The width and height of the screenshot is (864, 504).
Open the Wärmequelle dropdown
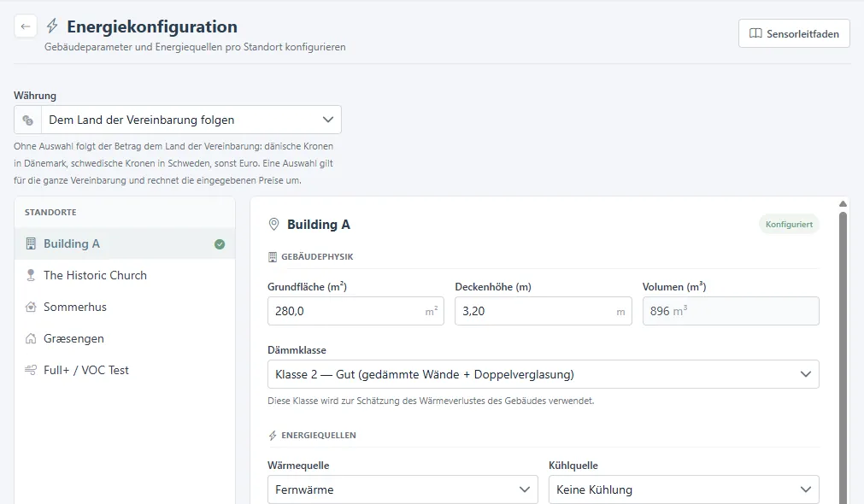point(403,489)
